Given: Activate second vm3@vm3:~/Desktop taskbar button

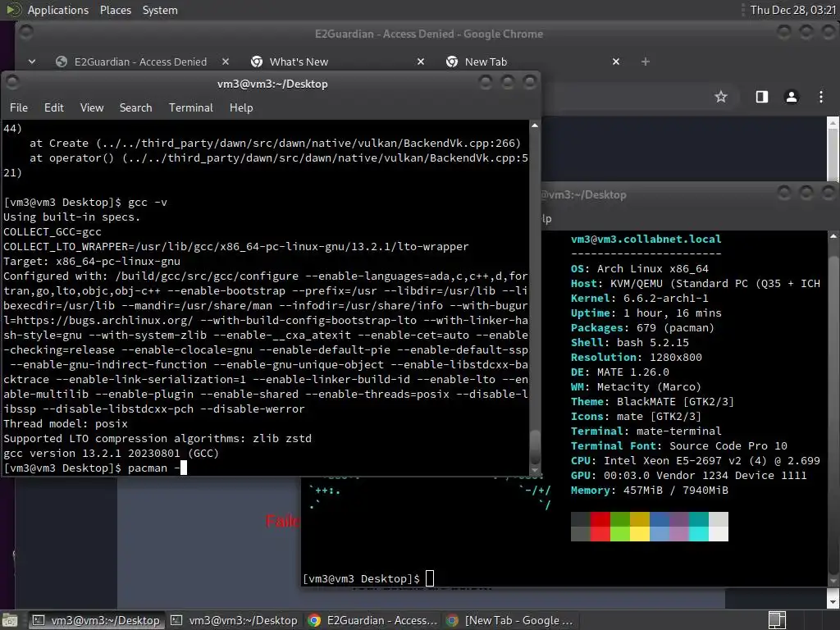Looking at the screenshot, I should pos(234,620).
